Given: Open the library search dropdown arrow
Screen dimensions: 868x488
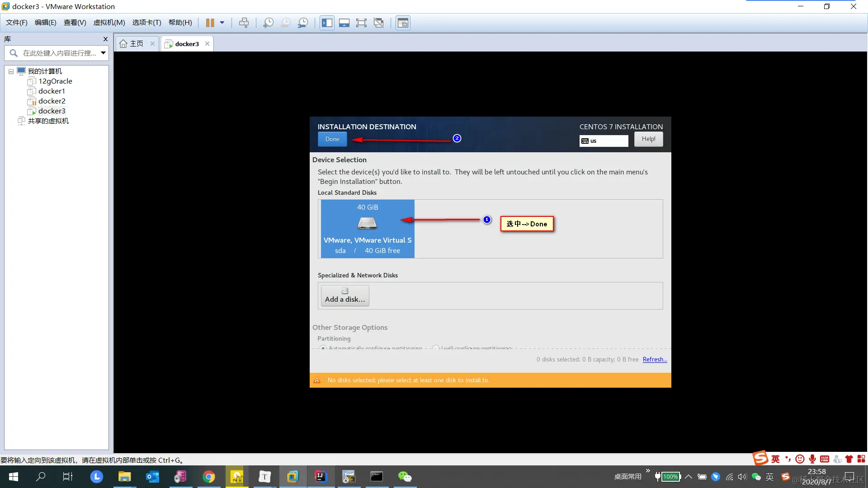Looking at the screenshot, I should point(103,53).
